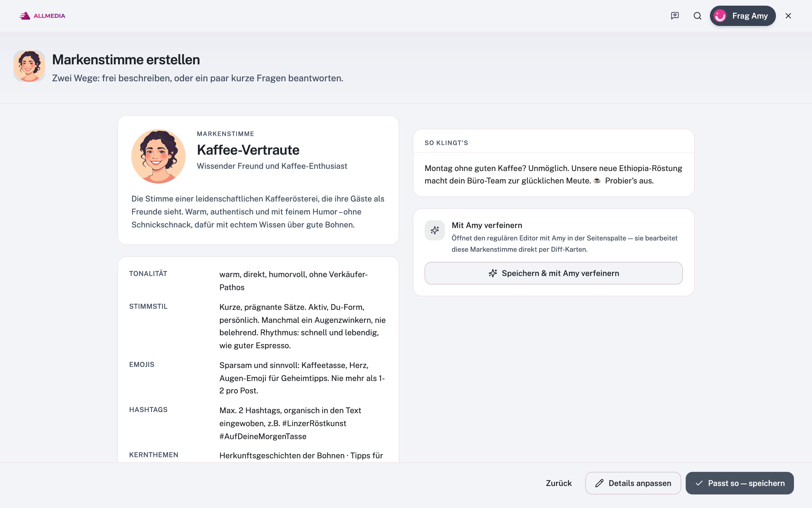Click the sample post text about Ethiopia-Röstung
The height and width of the screenshot is (508, 812).
(553, 174)
